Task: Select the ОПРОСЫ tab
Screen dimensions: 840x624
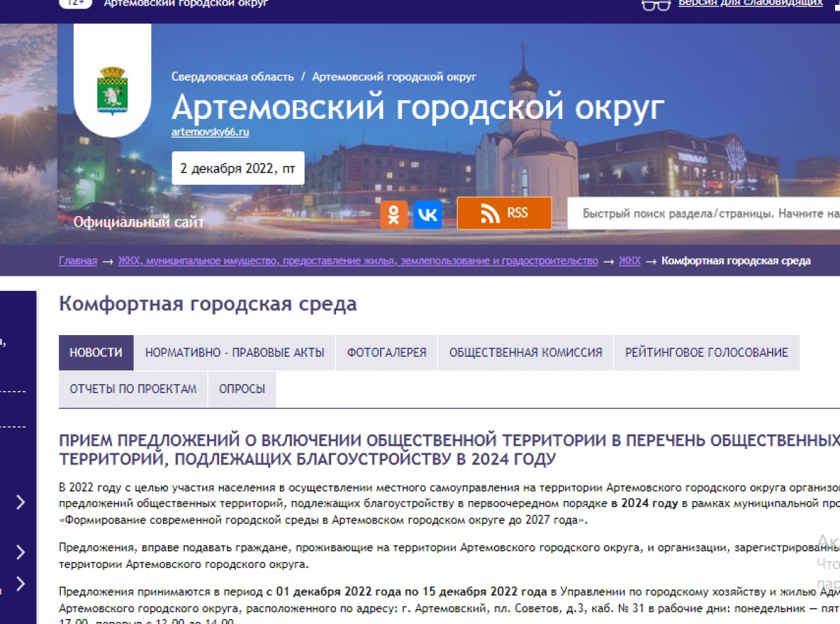Action: [x=241, y=388]
